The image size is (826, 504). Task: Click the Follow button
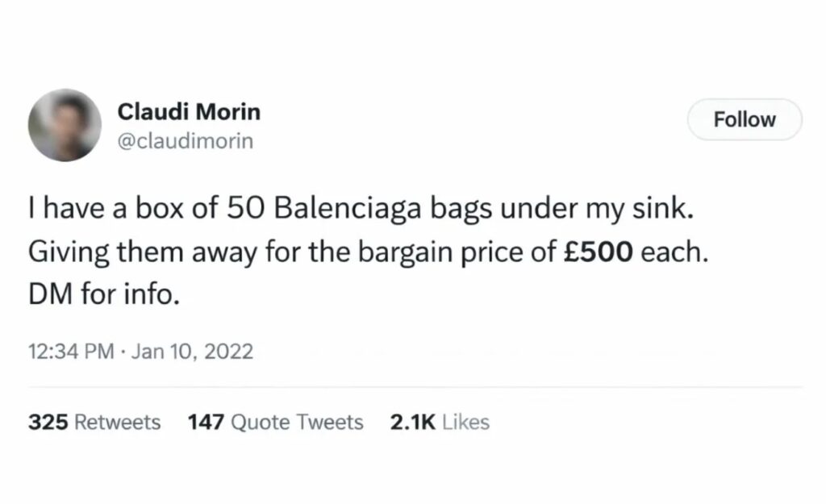click(744, 120)
